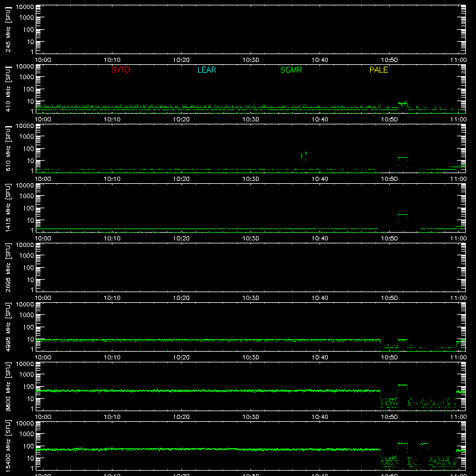Click the yellow PALE station label
Image resolution: width=476 pixels, height=476 pixels.
click(378, 70)
